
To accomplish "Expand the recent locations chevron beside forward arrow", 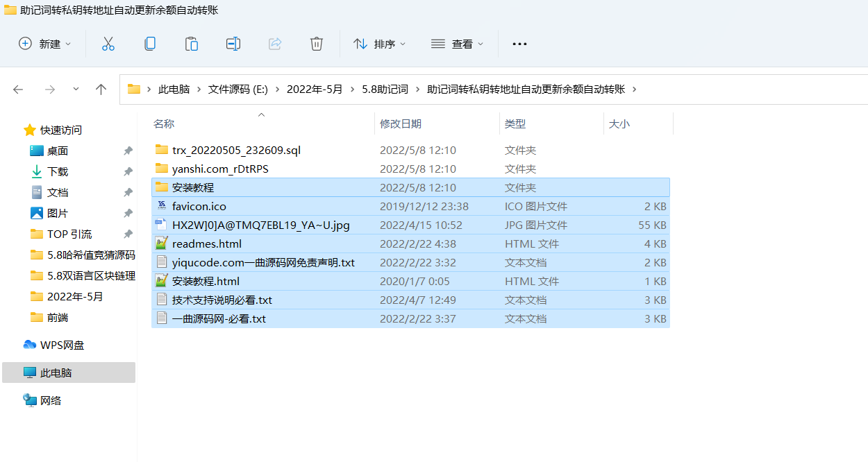I will pos(75,89).
